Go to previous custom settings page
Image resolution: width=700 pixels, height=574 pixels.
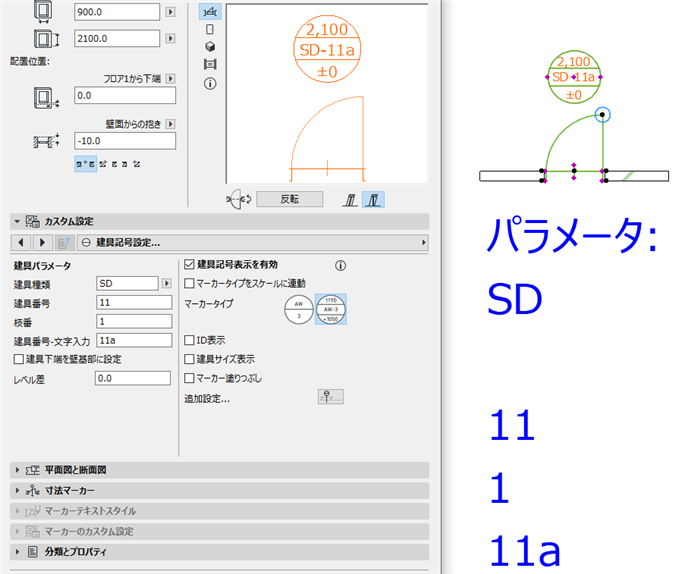coord(21,243)
